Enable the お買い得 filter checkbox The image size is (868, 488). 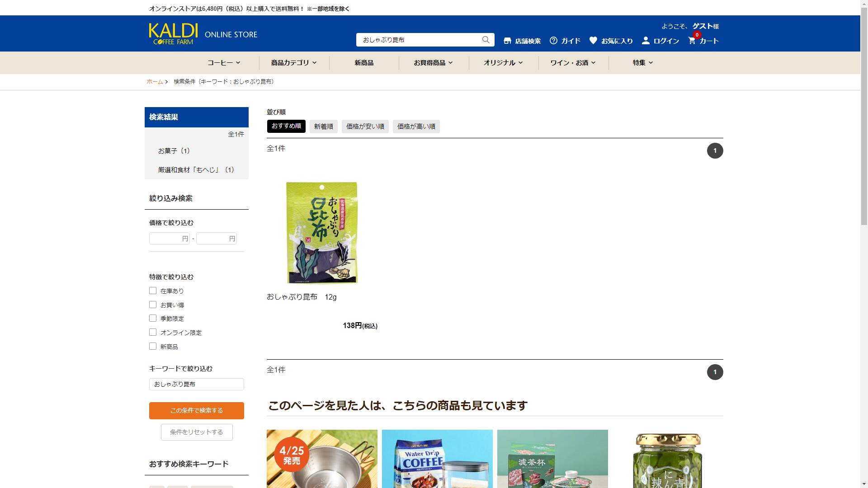pyautogui.click(x=153, y=305)
